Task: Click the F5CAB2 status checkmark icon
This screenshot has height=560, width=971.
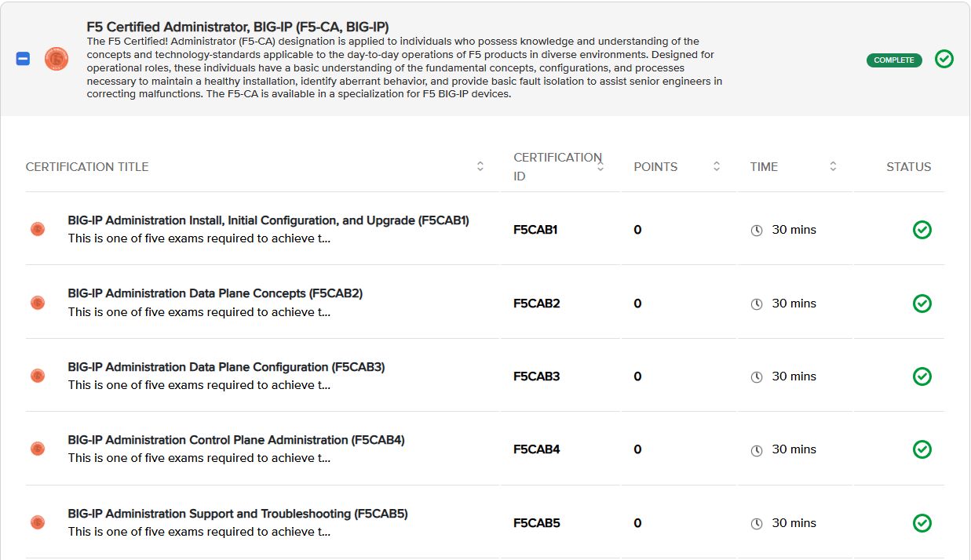Action: [x=922, y=304]
